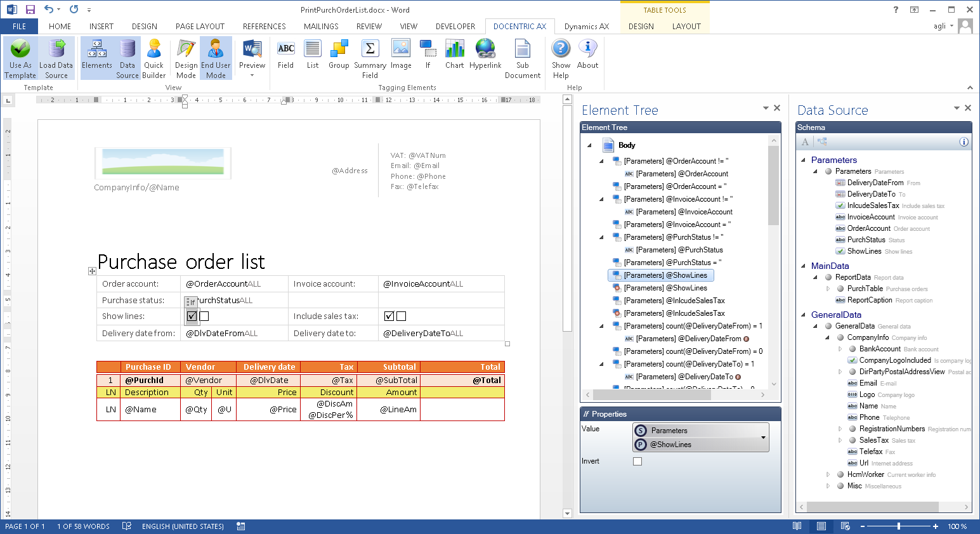The image size is (980, 534).
Task: Toggle checked Show lines checkbox in document
Action: pos(192,316)
